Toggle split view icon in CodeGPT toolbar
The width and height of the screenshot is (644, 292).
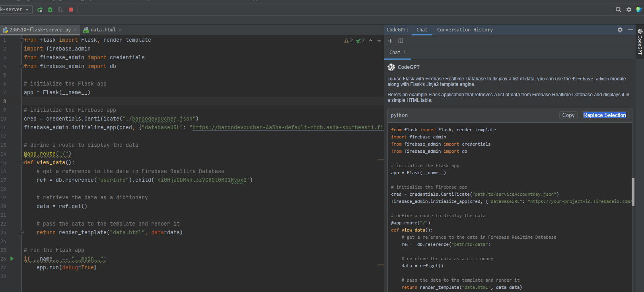tap(401, 41)
